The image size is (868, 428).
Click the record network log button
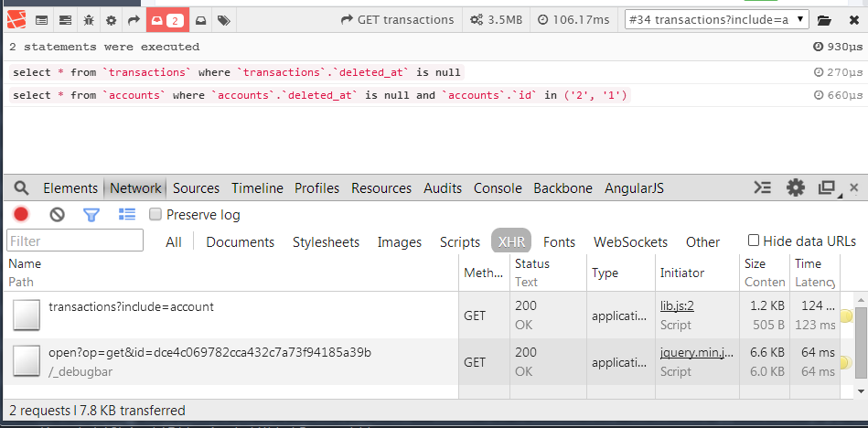pos(21,214)
